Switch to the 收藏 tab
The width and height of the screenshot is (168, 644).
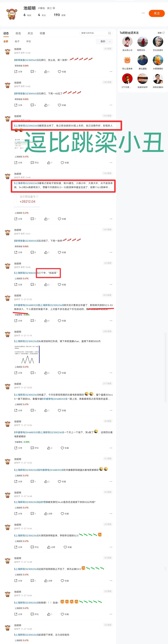[x=42, y=33]
